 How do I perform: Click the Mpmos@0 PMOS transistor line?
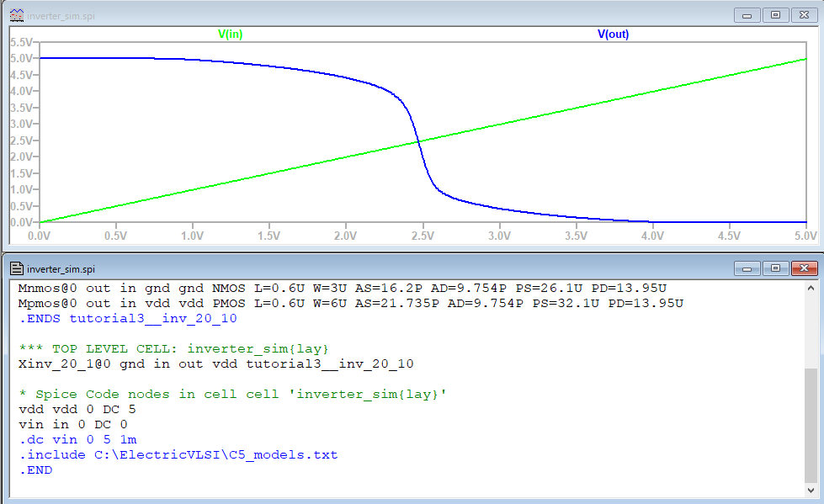tap(350, 303)
